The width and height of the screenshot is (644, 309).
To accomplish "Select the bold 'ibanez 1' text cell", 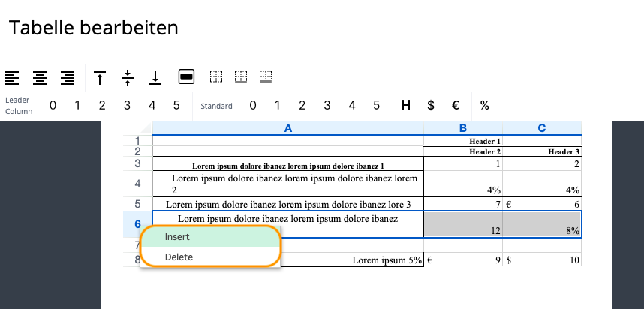I will [x=288, y=163].
